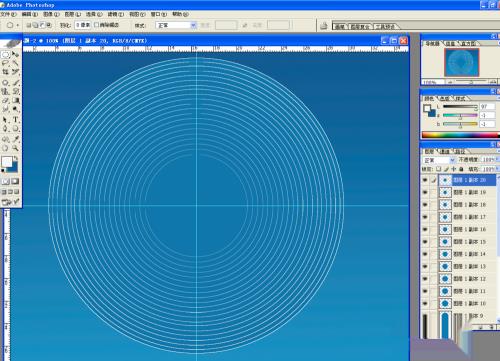Switch to the Histogram tab (直方图)
Viewport: 500px width, 361px height.
pos(468,44)
